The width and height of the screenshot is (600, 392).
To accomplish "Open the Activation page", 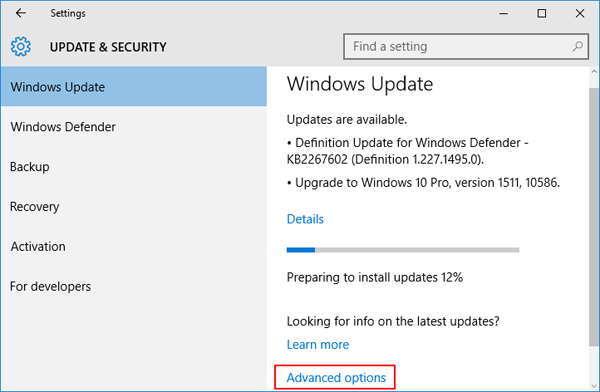I will (x=134, y=246).
